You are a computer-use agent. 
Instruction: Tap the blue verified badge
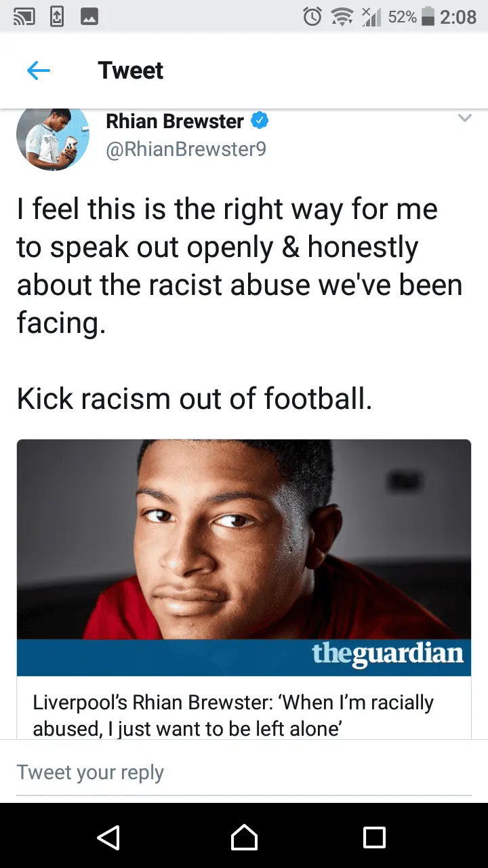260,121
